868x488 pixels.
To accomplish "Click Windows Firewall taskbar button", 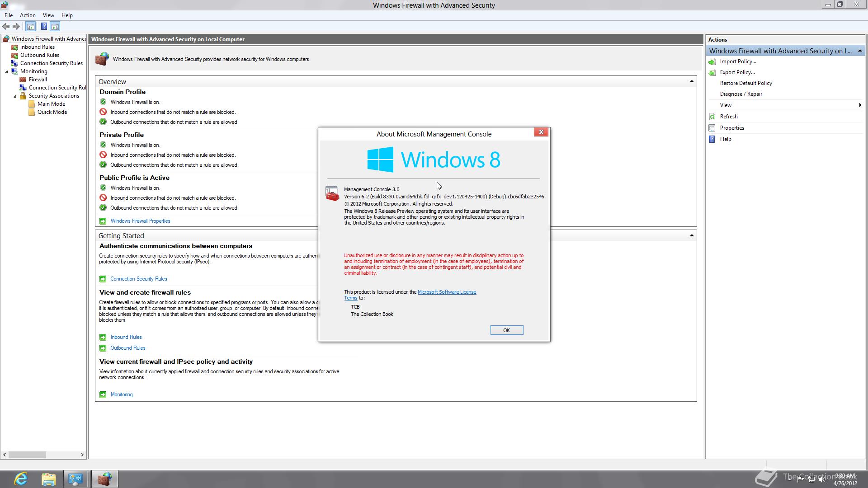I will [x=105, y=479].
